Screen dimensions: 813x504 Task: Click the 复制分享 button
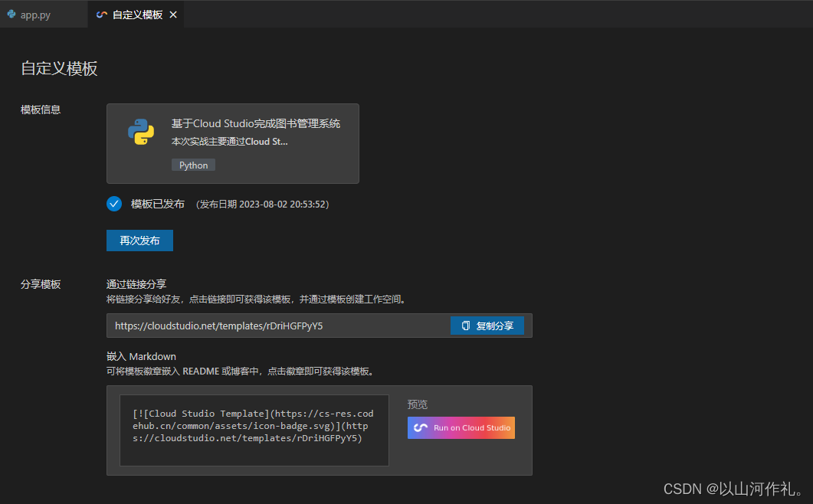pos(487,326)
